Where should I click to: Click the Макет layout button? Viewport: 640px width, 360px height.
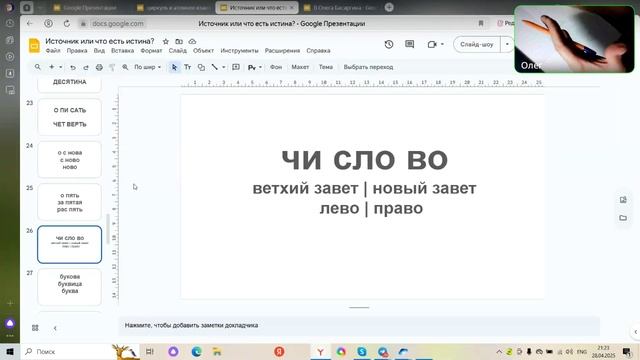300,67
